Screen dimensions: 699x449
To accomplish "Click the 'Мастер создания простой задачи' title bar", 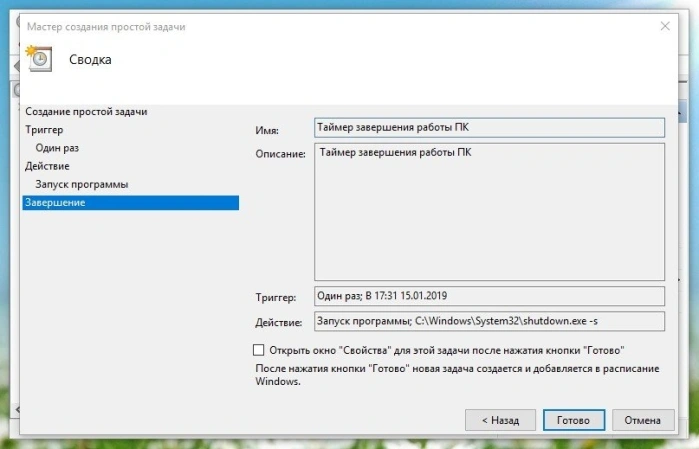I will (x=106, y=27).
